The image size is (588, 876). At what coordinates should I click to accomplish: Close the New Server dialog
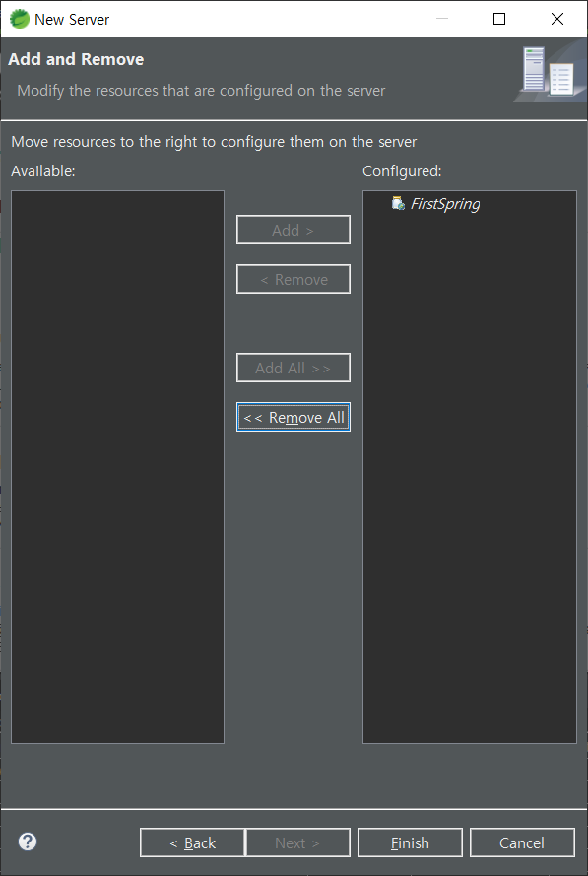tap(556, 19)
